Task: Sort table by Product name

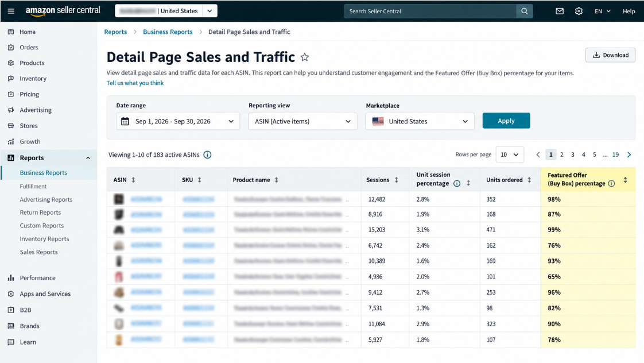Action: click(x=277, y=180)
